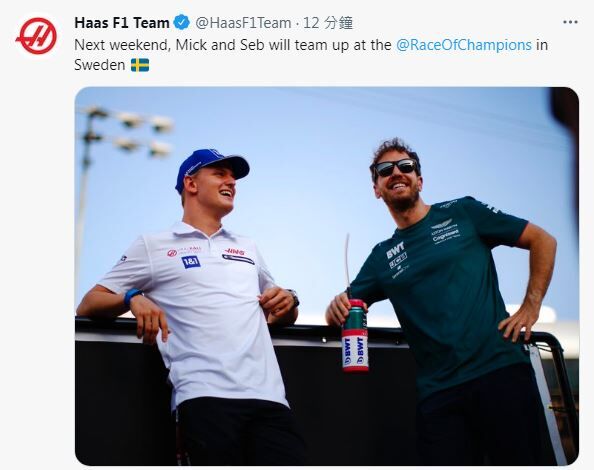Viewport: 594px width, 470px height.
Task: Click the word Sweden in the tweet
Action: point(100,65)
